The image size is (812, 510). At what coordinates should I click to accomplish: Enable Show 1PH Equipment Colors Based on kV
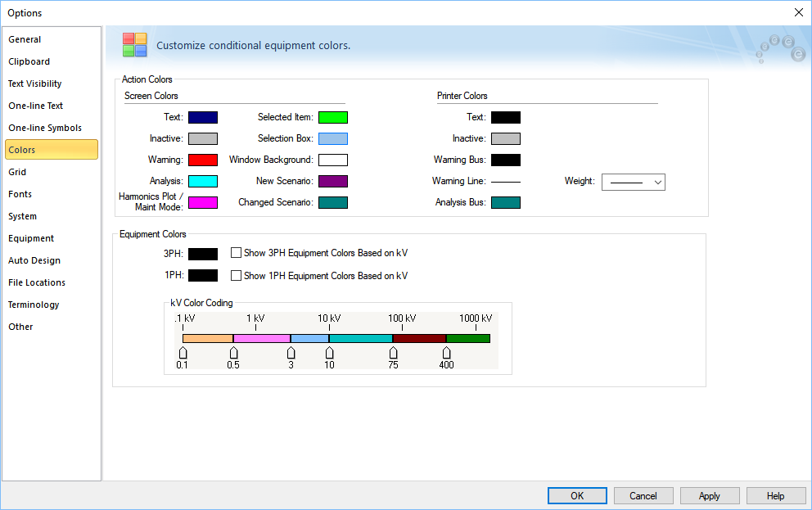point(236,276)
